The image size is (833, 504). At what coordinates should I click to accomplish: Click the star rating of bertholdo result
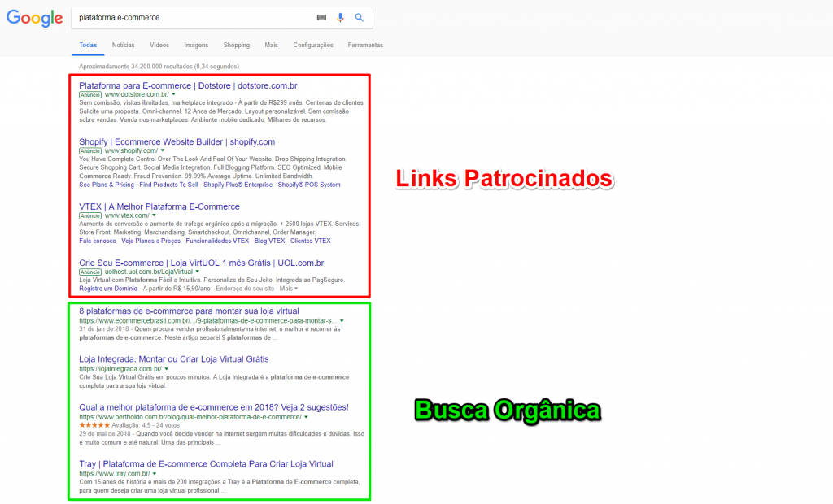pos(94,425)
